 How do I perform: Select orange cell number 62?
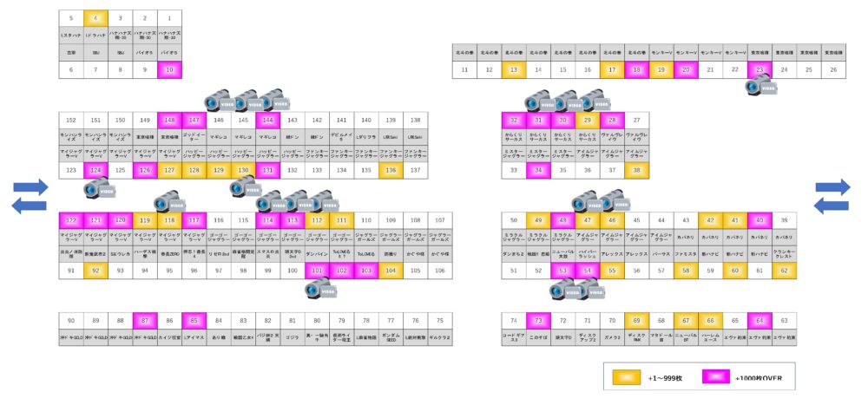tap(785, 271)
